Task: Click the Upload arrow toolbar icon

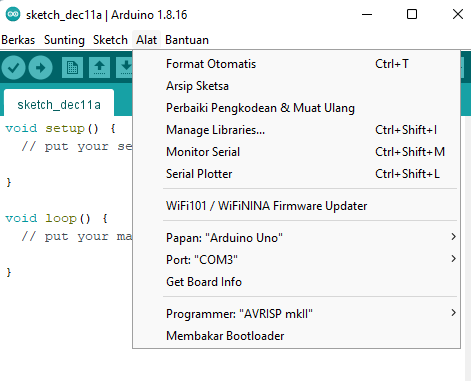Action: coord(40,68)
